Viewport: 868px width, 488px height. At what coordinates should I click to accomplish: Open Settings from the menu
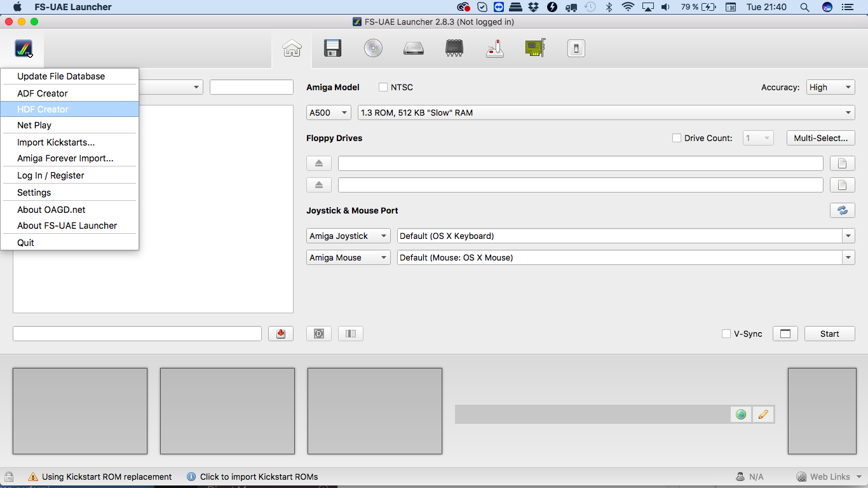[70, 193]
